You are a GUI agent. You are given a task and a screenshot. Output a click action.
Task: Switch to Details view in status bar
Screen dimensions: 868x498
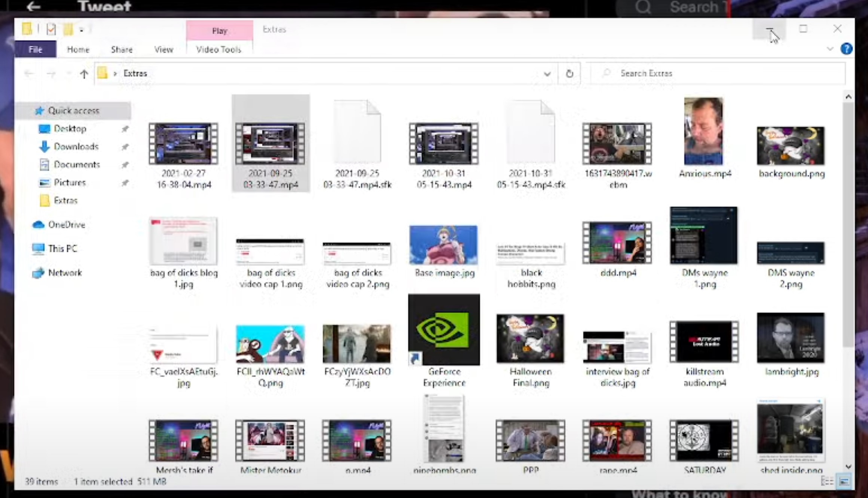(x=827, y=482)
